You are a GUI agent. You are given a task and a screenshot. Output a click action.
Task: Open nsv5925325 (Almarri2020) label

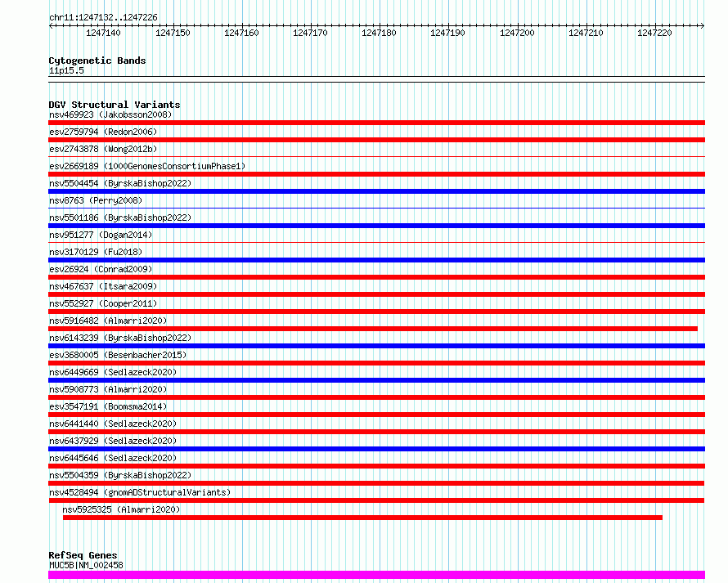tap(121, 509)
